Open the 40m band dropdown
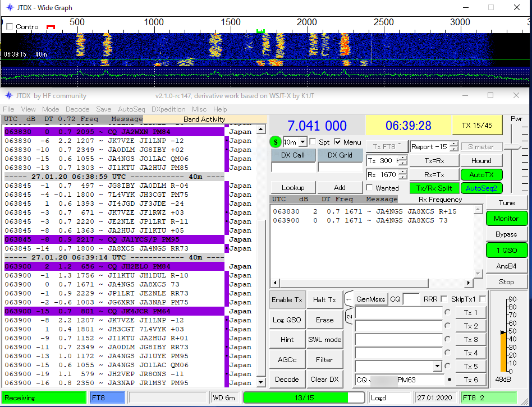This screenshot has width=532, height=407. (302, 142)
